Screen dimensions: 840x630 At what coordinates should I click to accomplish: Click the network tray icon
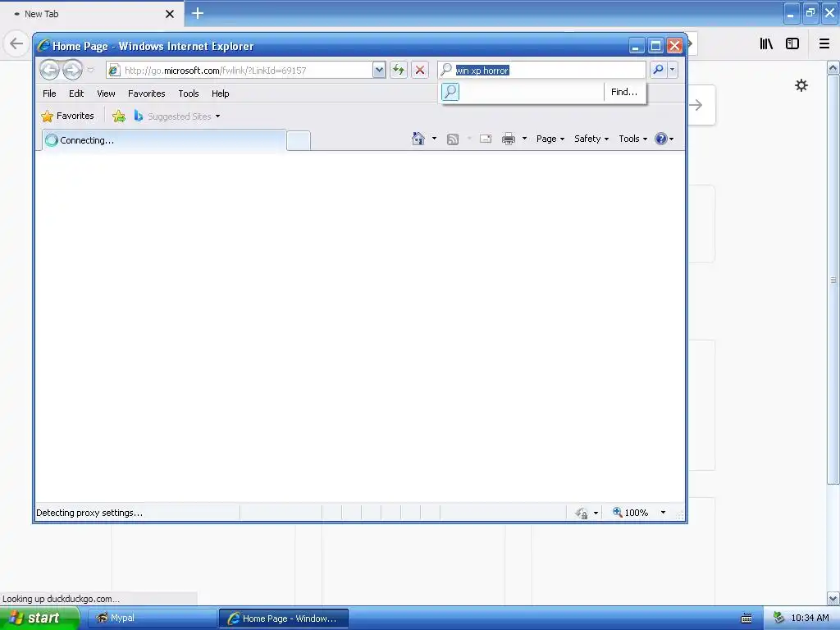pos(778,618)
